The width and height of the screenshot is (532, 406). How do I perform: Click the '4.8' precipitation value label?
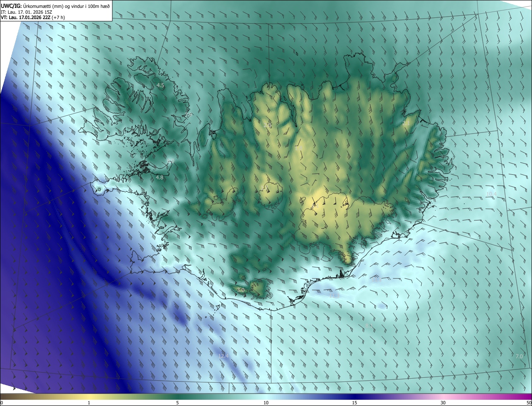tap(160, 177)
